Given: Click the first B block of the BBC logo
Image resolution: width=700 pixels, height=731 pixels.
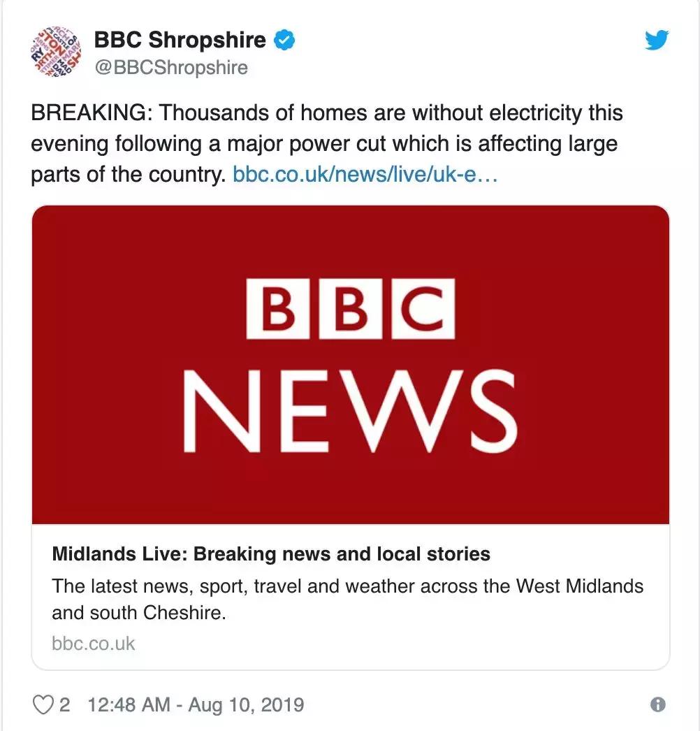Looking at the screenshot, I should pos(275,308).
